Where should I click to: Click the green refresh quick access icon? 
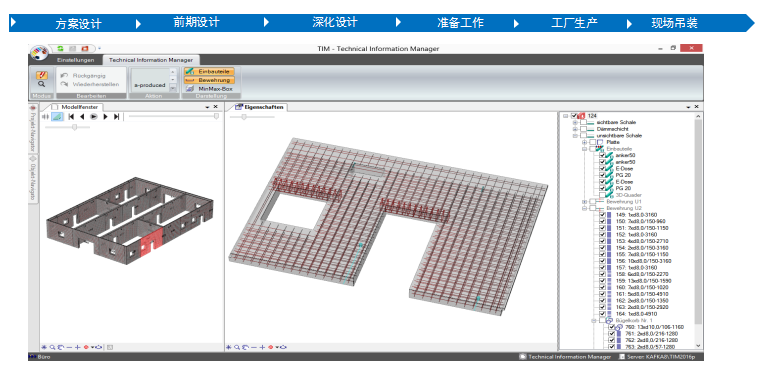tap(60, 49)
